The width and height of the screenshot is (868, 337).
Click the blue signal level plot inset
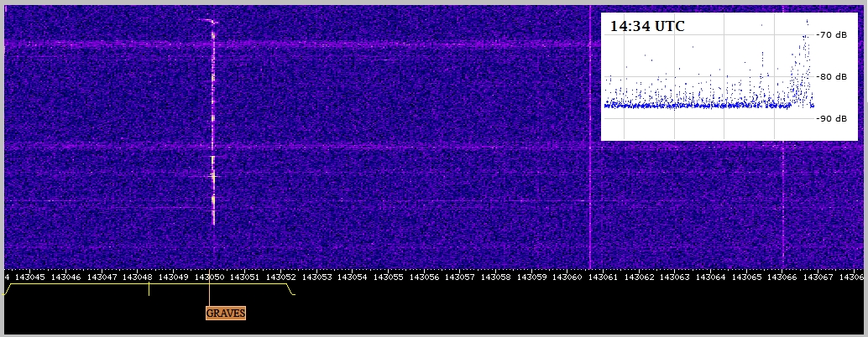[x=729, y=77]
